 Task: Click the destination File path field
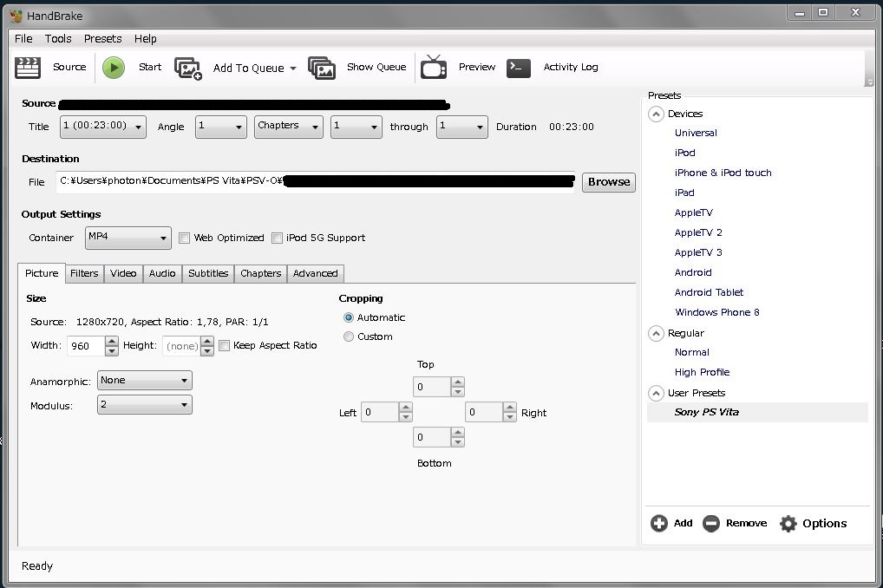[315, 182]
